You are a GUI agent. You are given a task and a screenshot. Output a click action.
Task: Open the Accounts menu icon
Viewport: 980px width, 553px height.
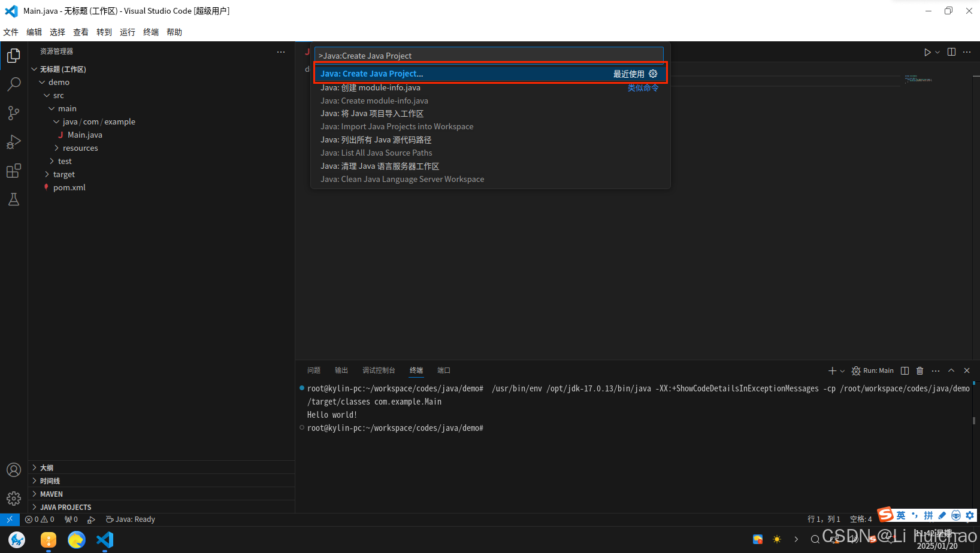(14, 470)
